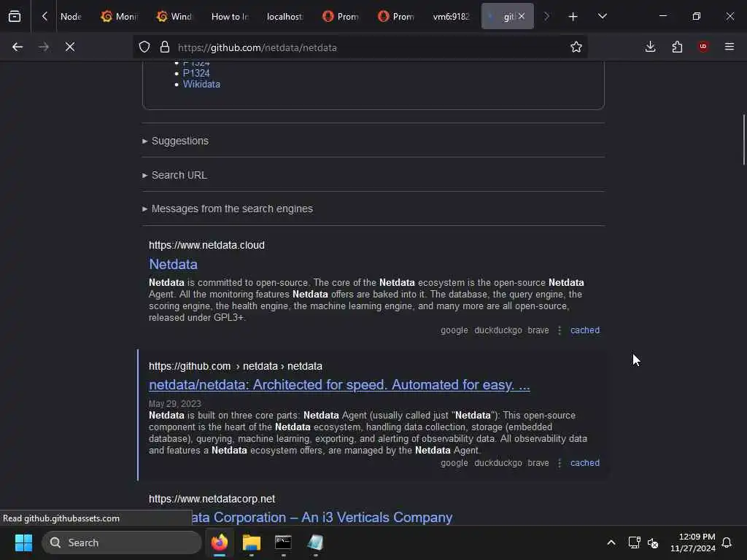Stop loading the page
The width and height of the screenshot is (747, 560).
[x=69, y=47]
